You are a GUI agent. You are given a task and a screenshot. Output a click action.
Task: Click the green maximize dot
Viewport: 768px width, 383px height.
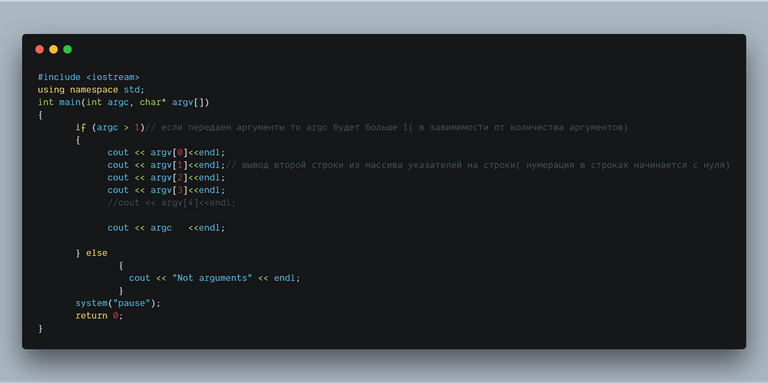(x=68, y=49)
